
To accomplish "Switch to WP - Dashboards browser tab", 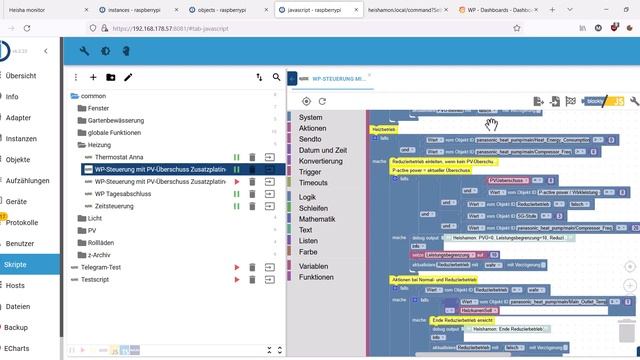I will (499, 10).
